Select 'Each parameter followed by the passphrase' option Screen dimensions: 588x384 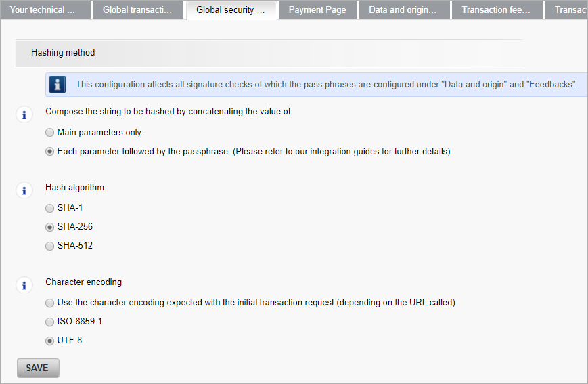[x=49, y=151]
